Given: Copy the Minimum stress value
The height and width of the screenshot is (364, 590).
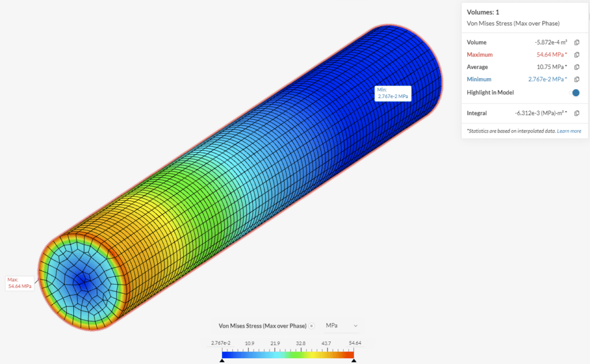Looking at the screenshot, I should coord(577,79).
